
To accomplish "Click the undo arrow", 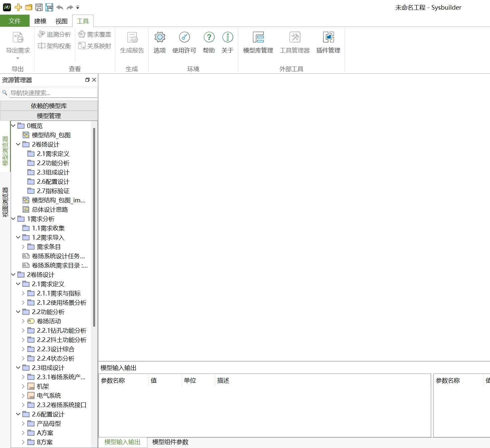I will [x=60, y=7].
